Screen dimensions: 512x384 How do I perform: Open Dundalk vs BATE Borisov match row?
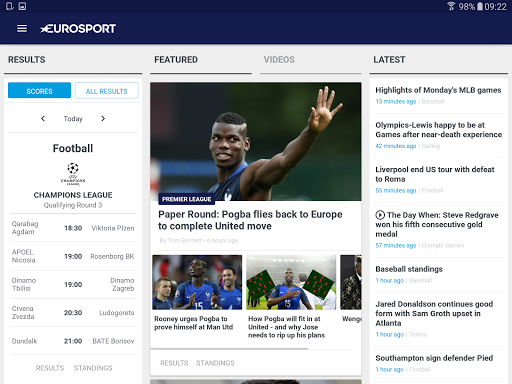(x=73, y=341)
